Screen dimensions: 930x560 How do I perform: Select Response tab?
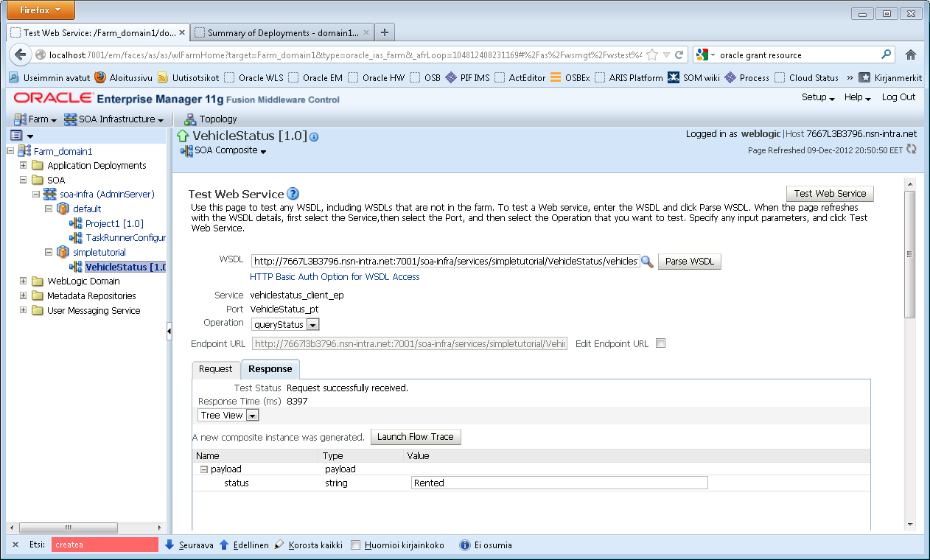tap(270, 369)
